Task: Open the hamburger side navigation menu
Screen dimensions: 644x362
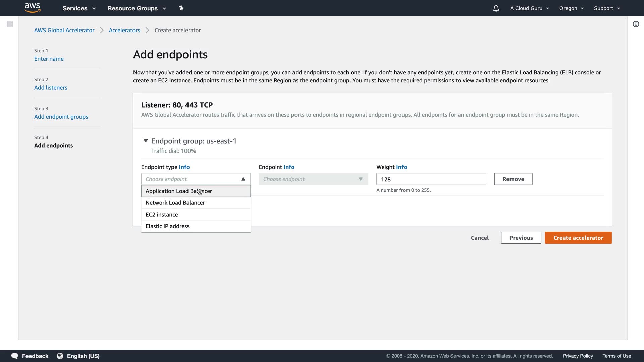Action: [10, 24]
